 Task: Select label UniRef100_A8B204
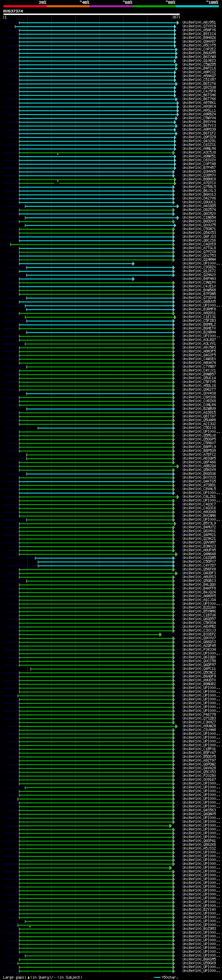(199, 466)
